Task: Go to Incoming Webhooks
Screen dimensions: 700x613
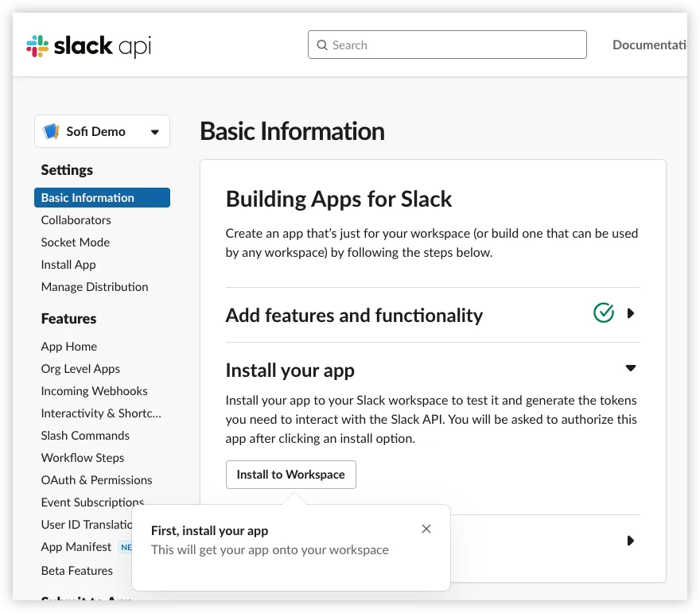Action: coord(94,391)
